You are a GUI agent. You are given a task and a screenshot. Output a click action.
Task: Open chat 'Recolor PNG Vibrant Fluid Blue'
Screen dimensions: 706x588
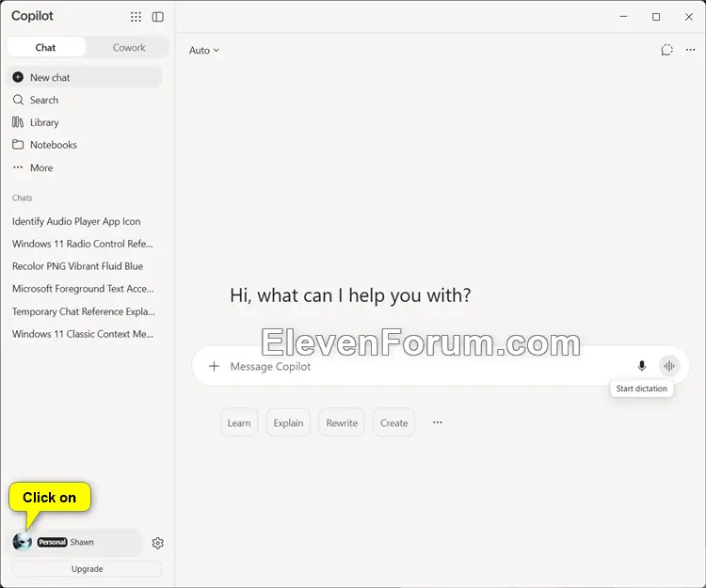pos(77,266)
